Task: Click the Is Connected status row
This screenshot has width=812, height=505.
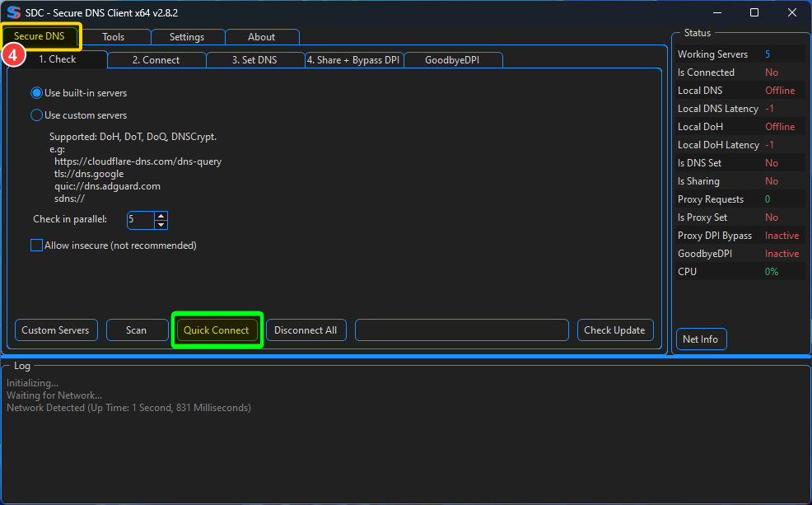Action: tap(740, 72)
